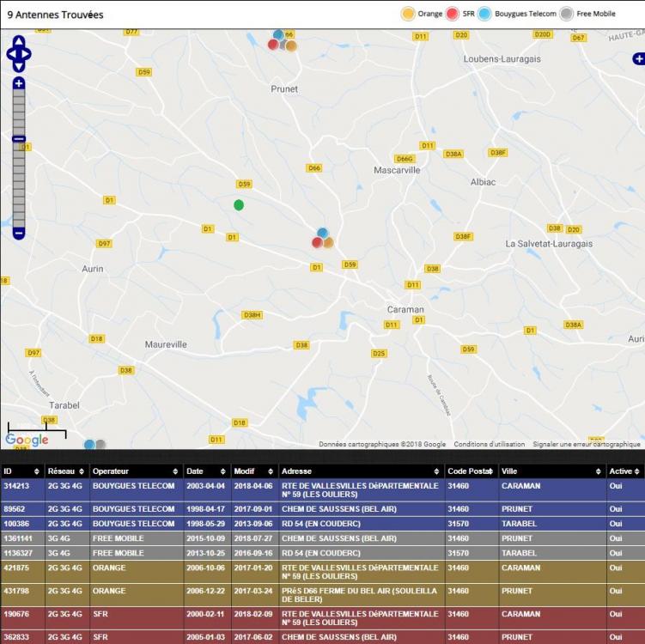Click the Caraman town label on the map
The image size is (645, 644).
405,309
